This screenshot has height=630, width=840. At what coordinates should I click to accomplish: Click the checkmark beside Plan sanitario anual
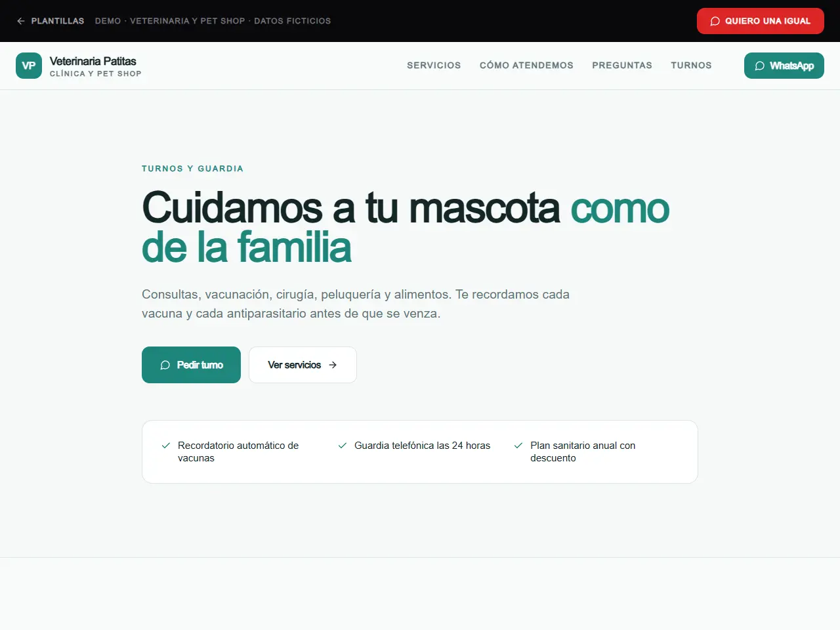518,446
